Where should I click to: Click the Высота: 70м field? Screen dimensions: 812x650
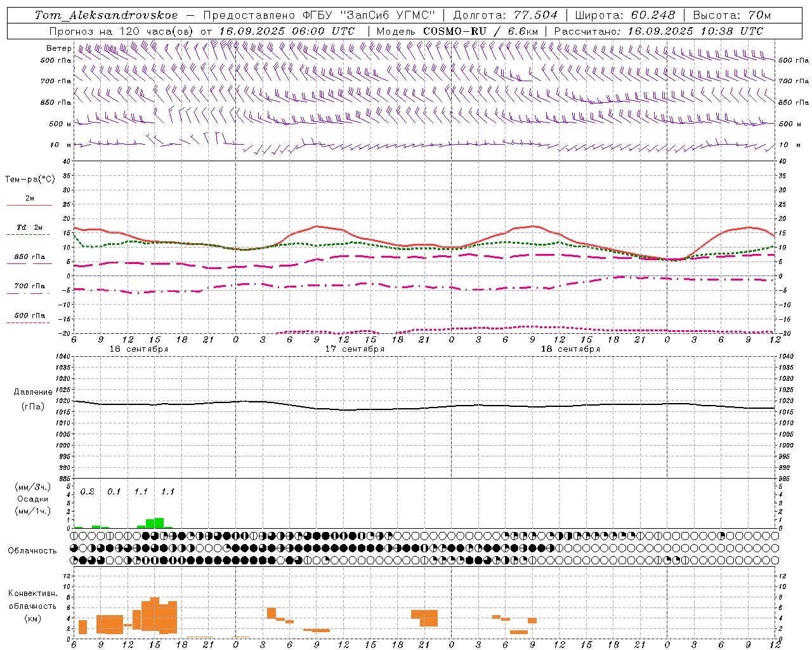tap(731, 15)
